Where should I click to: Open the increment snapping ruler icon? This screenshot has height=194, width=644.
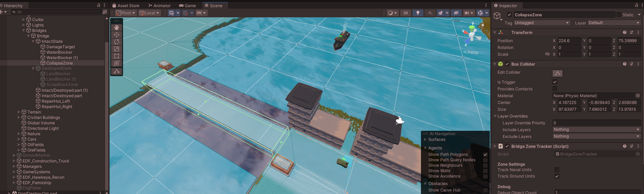click(x=199, y=13)
